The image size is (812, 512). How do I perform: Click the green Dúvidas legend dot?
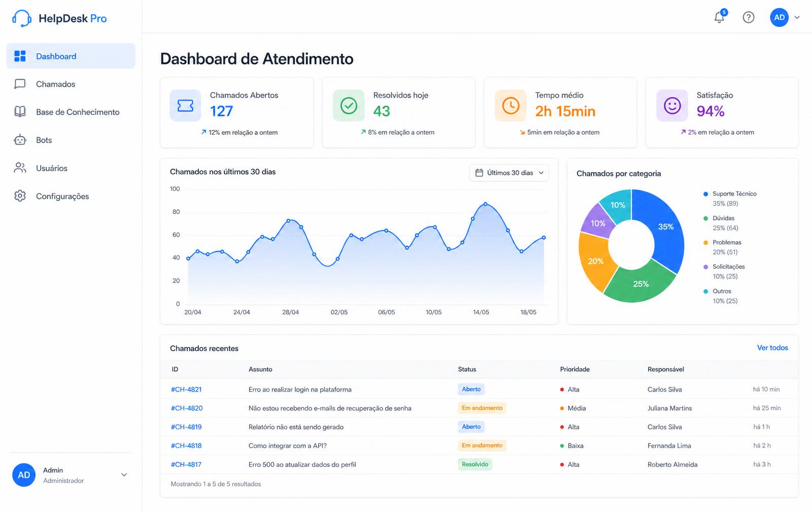(x=705, y=218)
